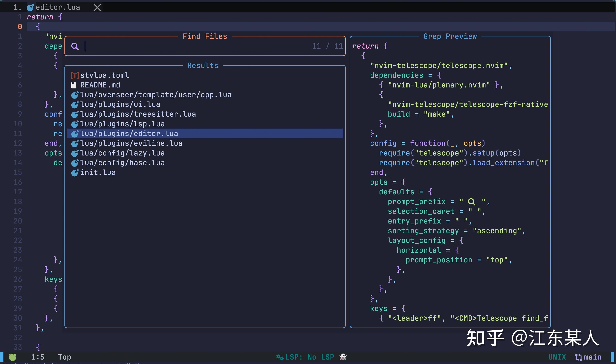Click inside the Find Files search field
The width and height of the screenshot is (616, 364).
point(172,46)
